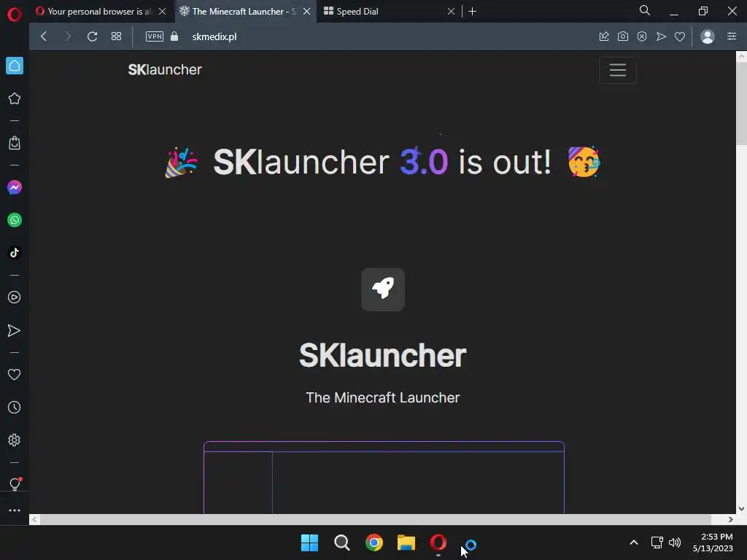Open network icon in system tray

(657, 542)
